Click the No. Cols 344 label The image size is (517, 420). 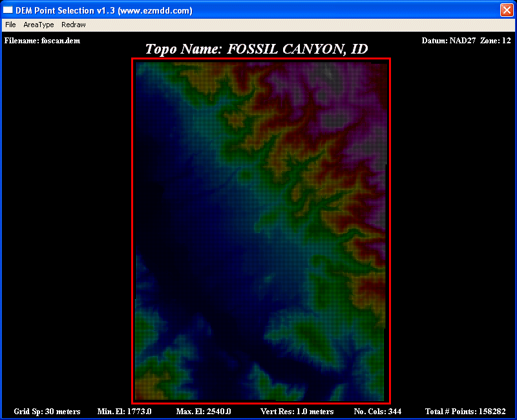click(377, 412)
